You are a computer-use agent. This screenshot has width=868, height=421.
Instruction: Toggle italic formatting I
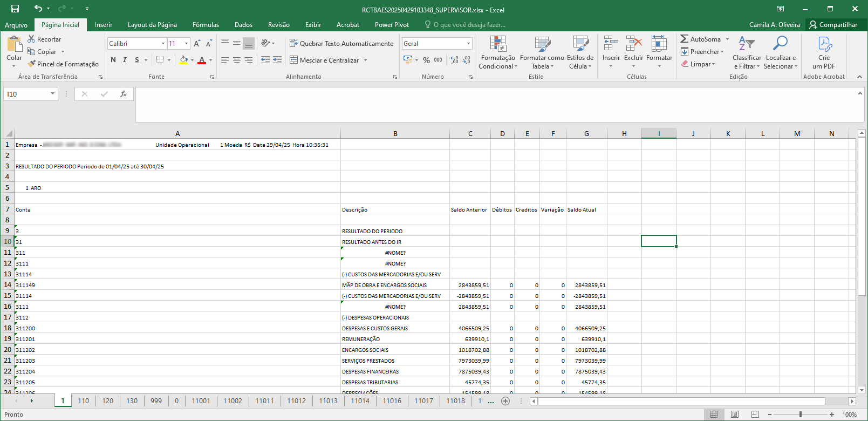[x=125, y=60]
